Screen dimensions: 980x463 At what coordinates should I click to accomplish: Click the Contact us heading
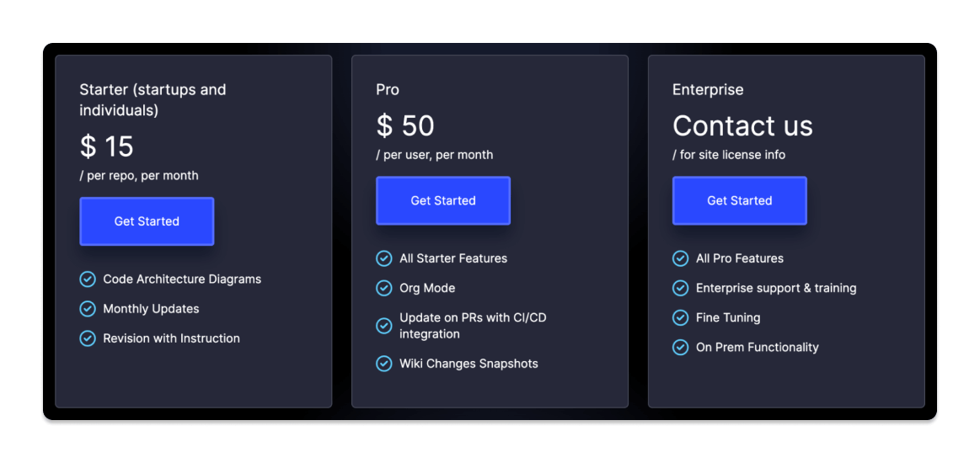pyautogui.click(x=742, y=126)
